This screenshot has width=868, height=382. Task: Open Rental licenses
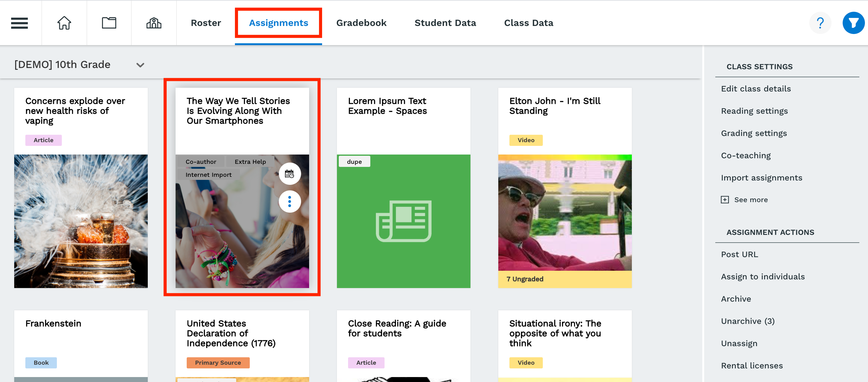pos(751,366)
